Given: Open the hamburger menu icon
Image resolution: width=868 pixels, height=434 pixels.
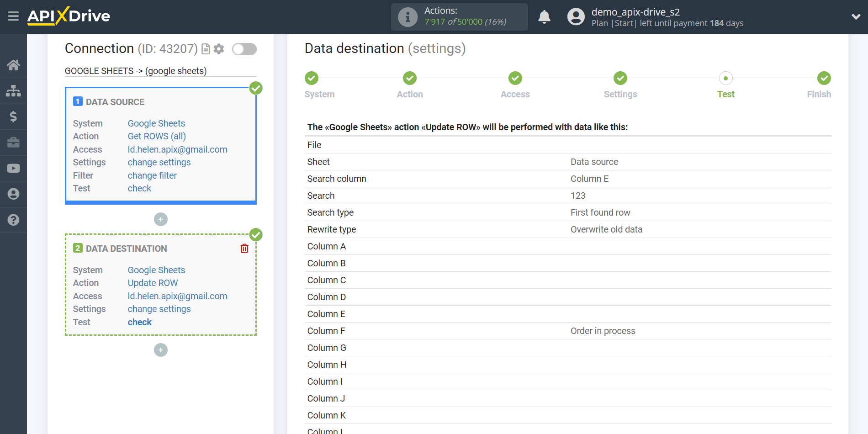Looking at the screenshot, I should (x=13, y=16).
